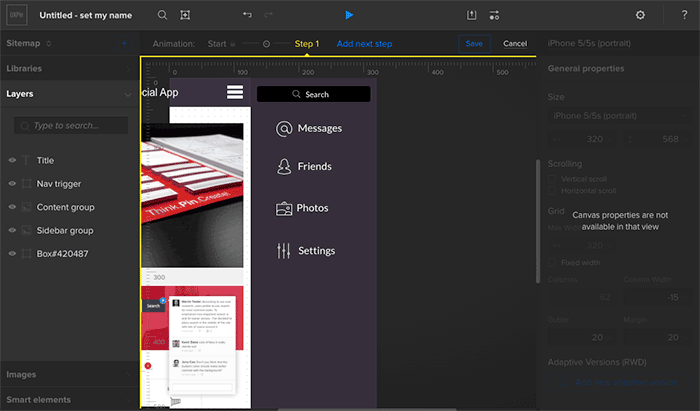The width and height of the screenshot is (700, 411).
Task: Click the magnifier icon in canvas Search bar
Action: coord(296,94)
